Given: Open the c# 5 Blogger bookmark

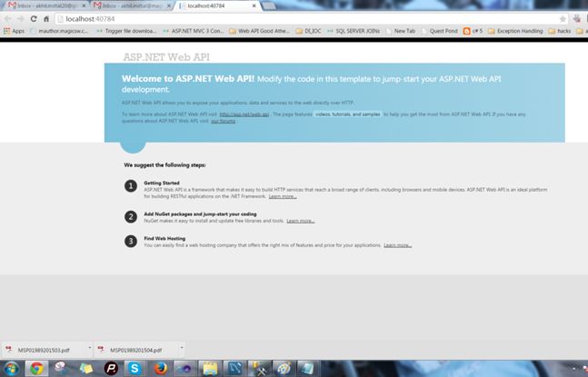Looking at the screenshot, I should 473,31.
